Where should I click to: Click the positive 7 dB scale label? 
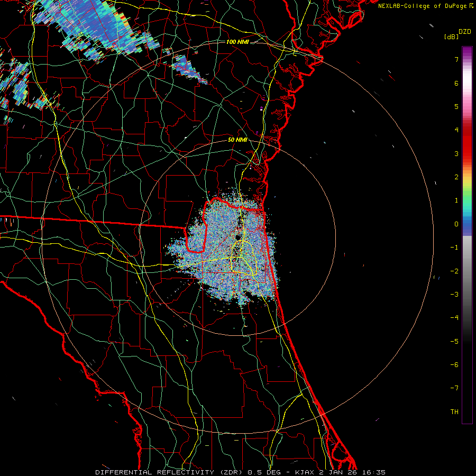[456, 59]
